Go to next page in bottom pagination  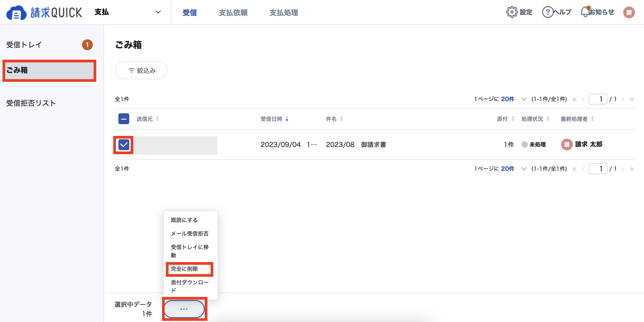[623, 169]
